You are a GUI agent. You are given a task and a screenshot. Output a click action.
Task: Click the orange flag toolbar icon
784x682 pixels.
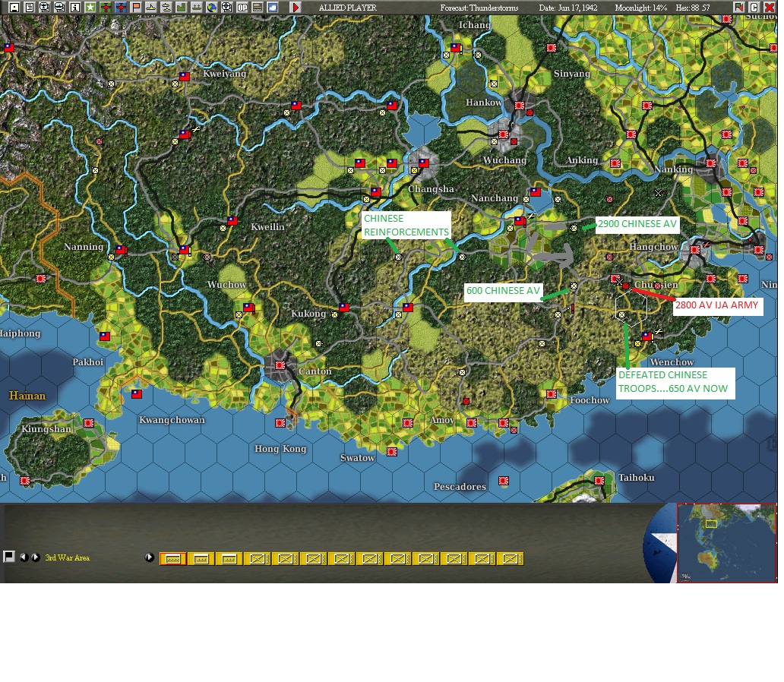click(136, 7)
